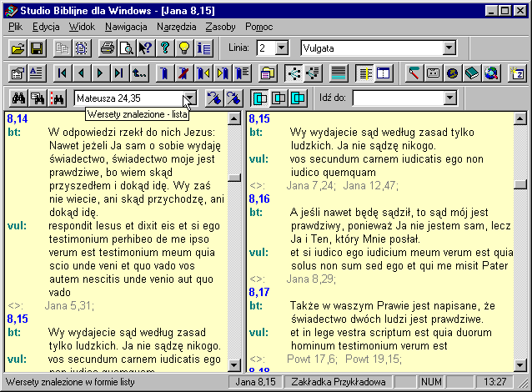532x392 pixels.
Task: Click the Copy toolbar icon
Action: click(x=63, y=48)
